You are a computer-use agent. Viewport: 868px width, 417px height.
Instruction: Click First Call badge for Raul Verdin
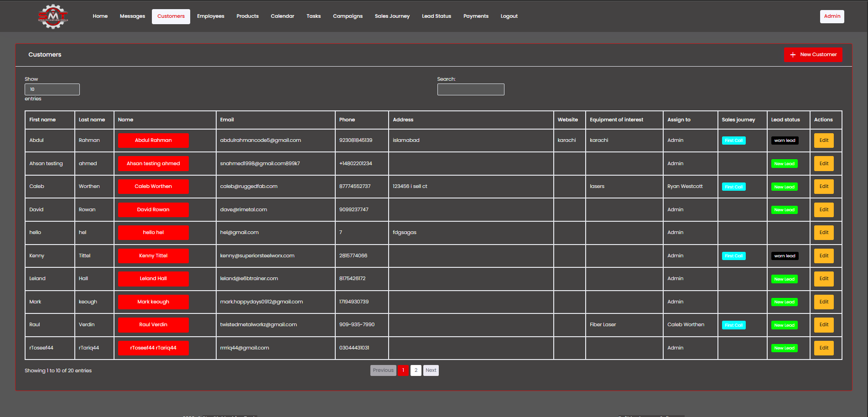pyautogui.click(x=733, y=325)
